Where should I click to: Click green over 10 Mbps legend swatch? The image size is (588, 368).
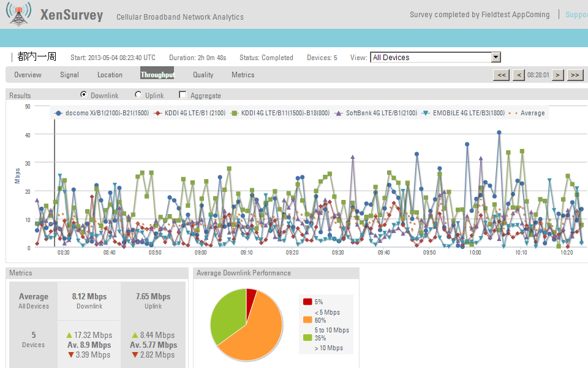pyautogui.click(x=307, y=337)
